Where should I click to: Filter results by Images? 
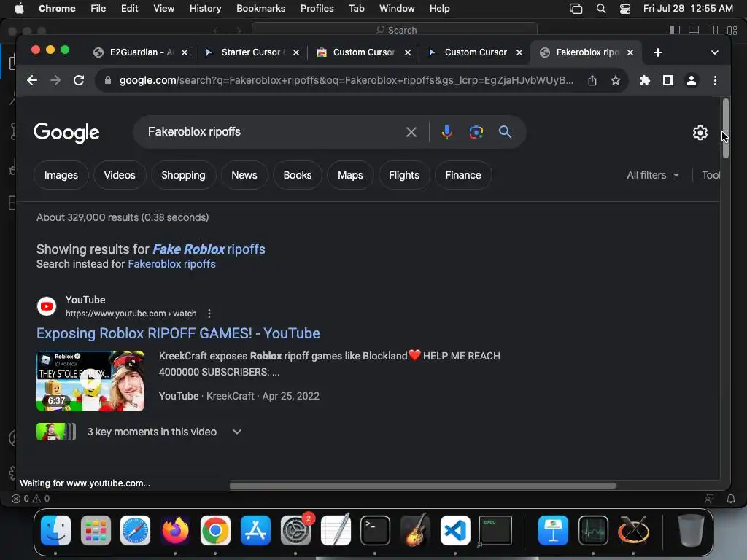61,175
